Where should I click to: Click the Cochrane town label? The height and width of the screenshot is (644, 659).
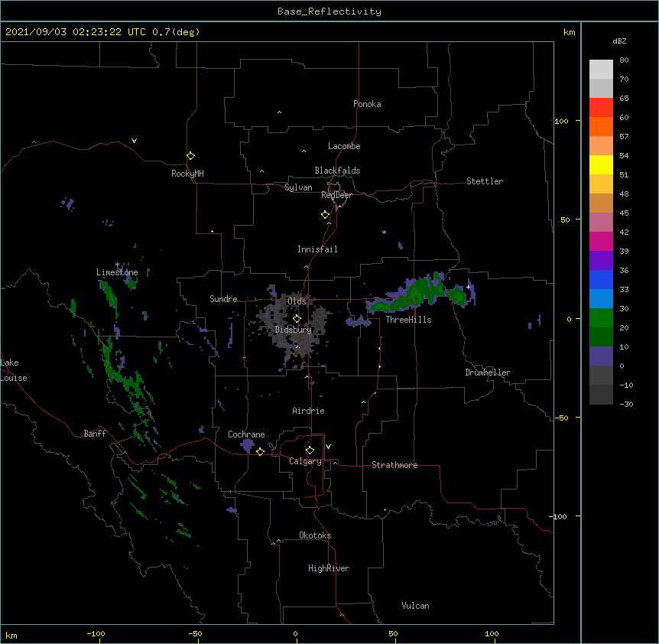246,434
